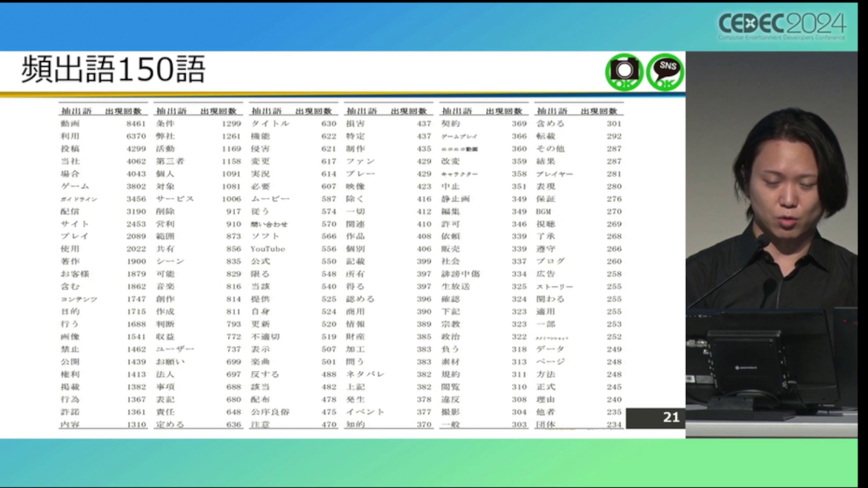Click the word ガイドライン
Screen dimensions: 868x488
click(79, 199)
